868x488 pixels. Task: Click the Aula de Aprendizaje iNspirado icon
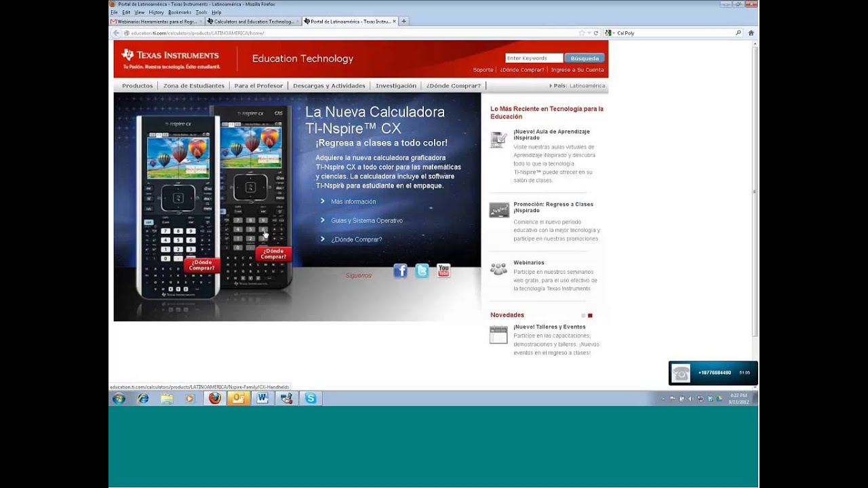[498, 140]
